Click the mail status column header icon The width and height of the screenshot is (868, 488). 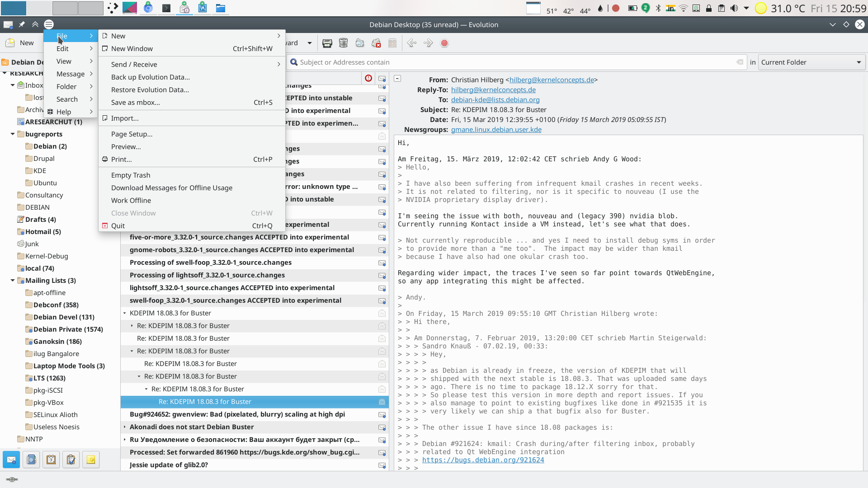(x=382, y=79)
